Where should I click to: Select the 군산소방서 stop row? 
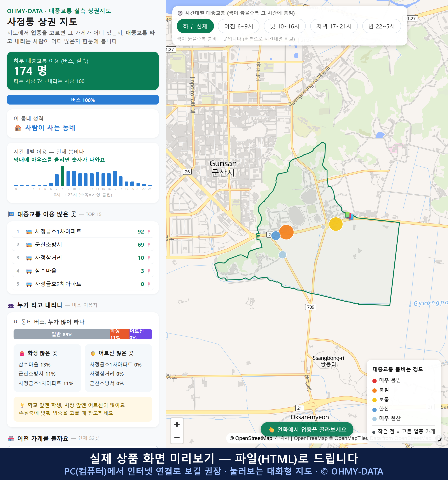(x=83, y=244)
